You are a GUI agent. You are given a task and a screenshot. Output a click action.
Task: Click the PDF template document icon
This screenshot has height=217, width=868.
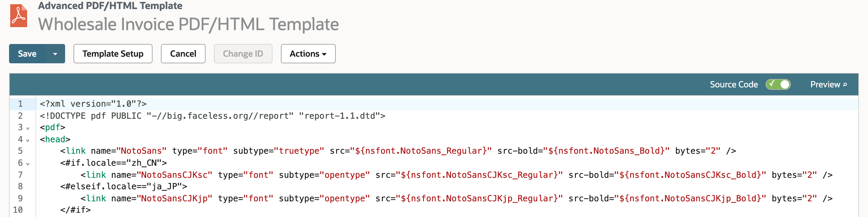[18, 15]
